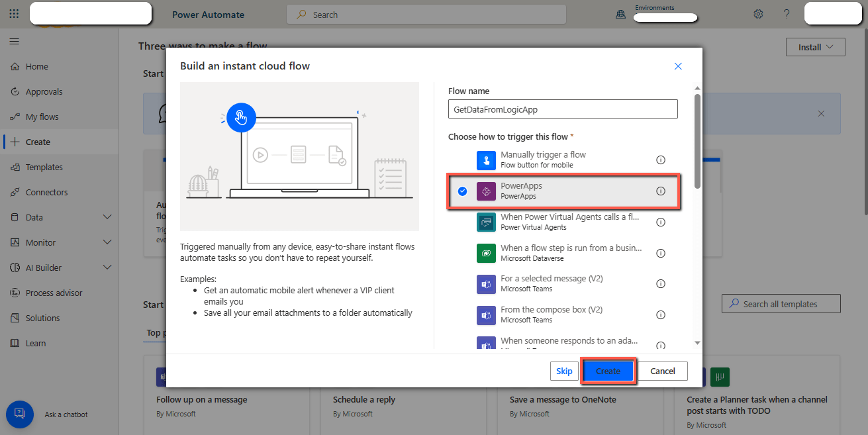Click the Power Virtual Agents trigger icon
The height and width of the screenshot is (435, 868).
[x=486, y=222]
